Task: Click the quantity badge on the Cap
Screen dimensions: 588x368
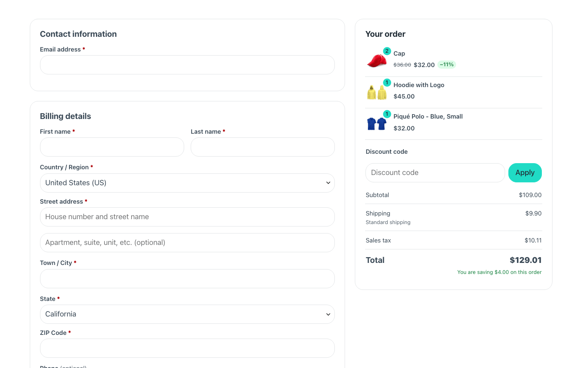Action: tap(387, 51)
